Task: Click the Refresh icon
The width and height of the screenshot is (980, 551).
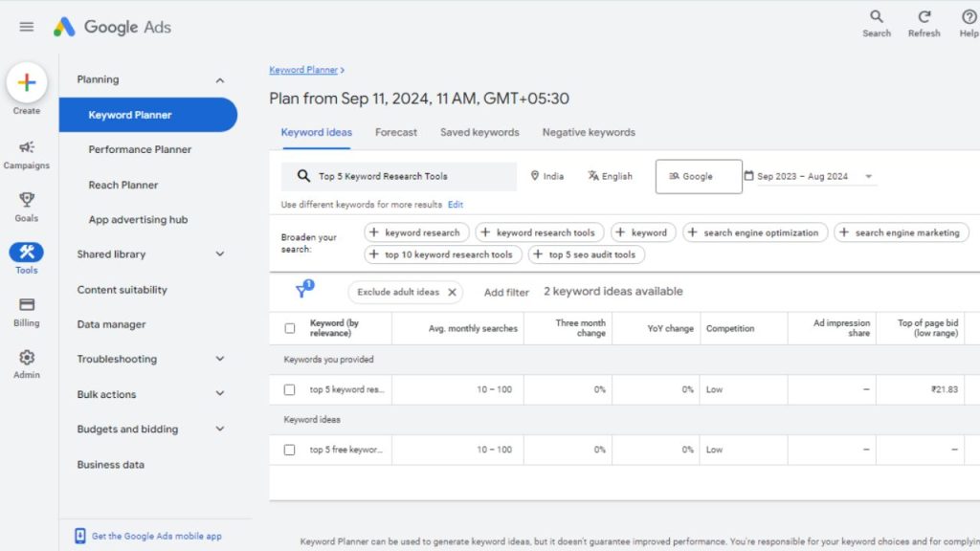Action: [924, 17]
